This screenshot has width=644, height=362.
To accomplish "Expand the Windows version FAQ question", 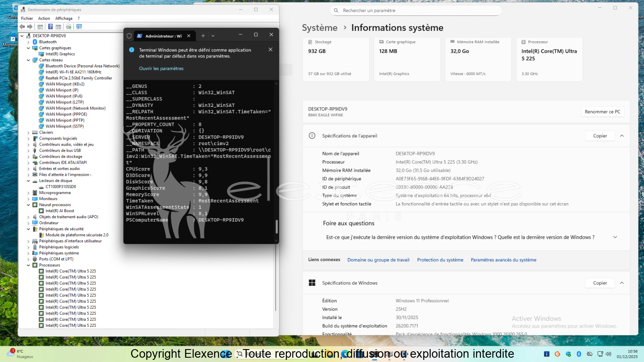I will tap(615, 237).
